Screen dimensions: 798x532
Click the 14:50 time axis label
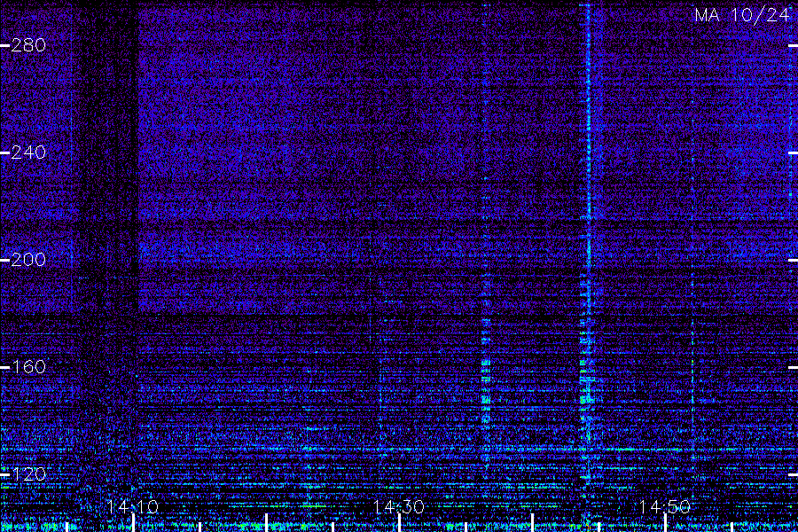pyautogui.click(x=665, y=506)
